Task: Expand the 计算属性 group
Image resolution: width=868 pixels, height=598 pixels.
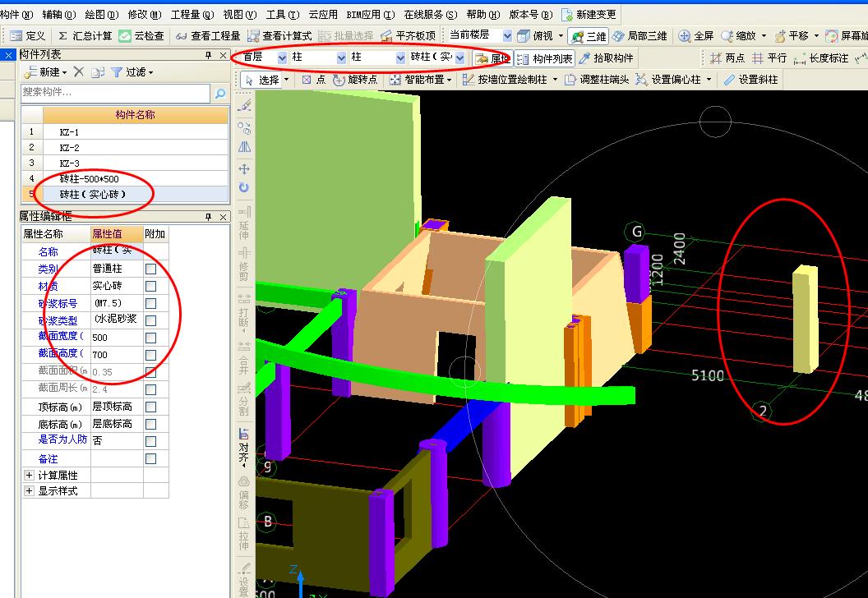Action: 30,475
